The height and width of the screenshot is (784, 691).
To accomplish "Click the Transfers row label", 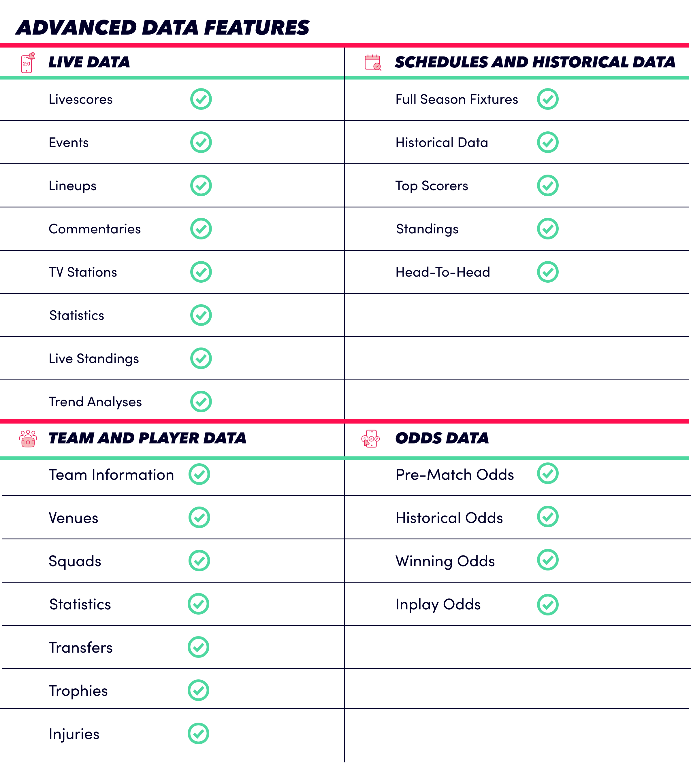I will [x=80, y=648].
